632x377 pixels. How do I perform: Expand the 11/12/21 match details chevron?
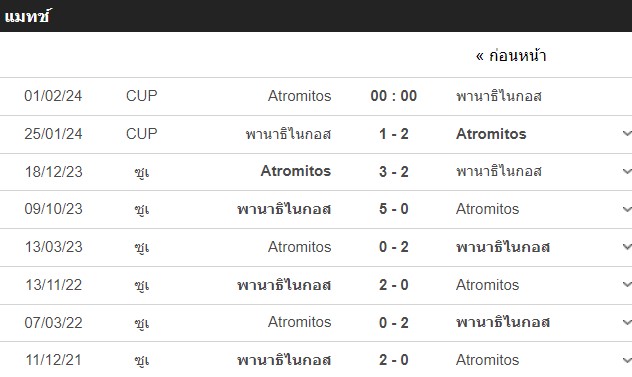pyautogui.click(x=627, y=360)
